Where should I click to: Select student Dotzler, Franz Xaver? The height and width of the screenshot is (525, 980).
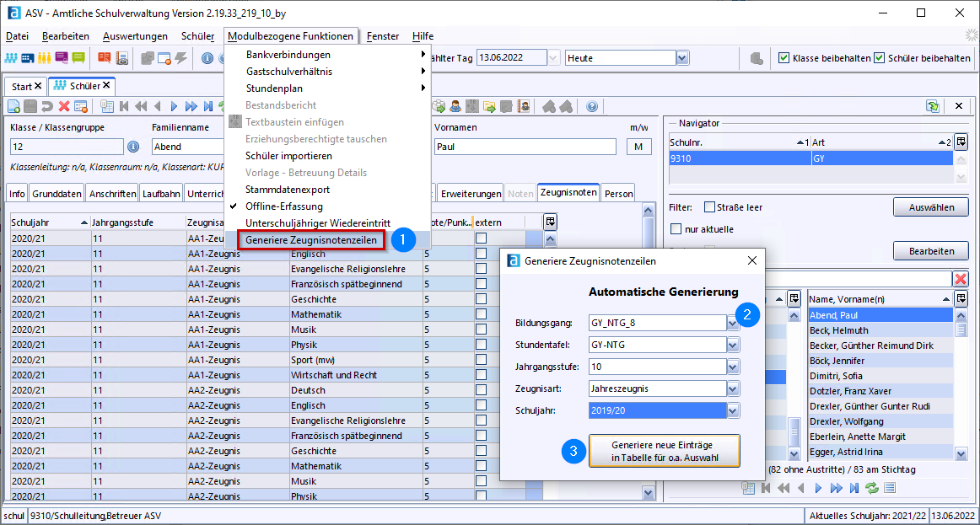coord(880,391)
